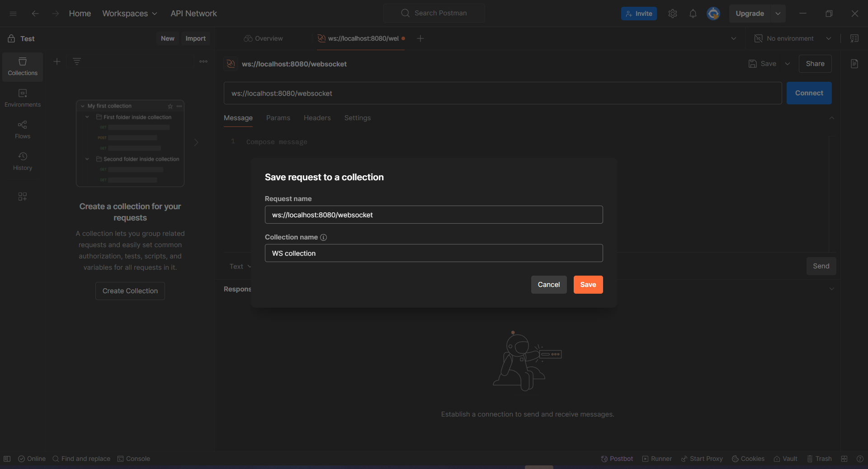The image size is (868, 469).
Task: Click the Send message button
Action: (821, 266)
